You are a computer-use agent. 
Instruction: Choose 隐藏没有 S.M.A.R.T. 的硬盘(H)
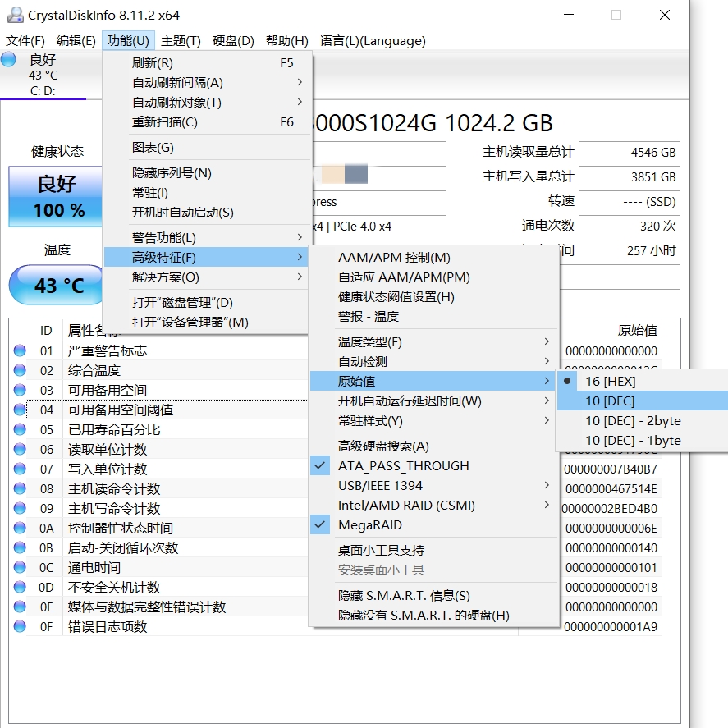tap(433, 616)
